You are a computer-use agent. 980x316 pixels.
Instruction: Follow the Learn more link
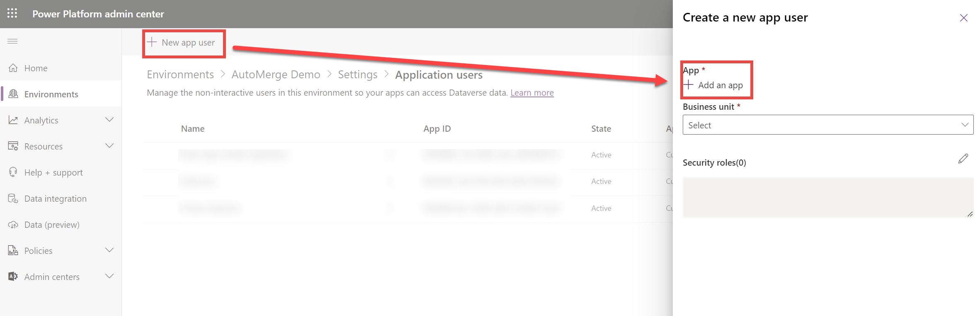click(532, 93)
